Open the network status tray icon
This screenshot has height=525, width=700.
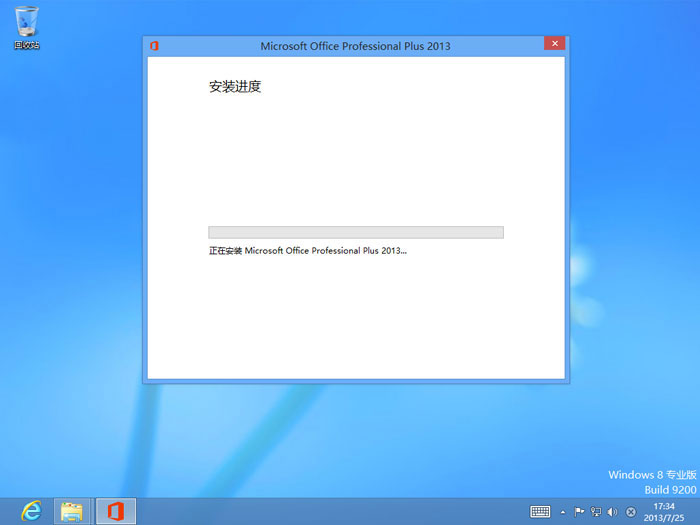coord(596,512)
